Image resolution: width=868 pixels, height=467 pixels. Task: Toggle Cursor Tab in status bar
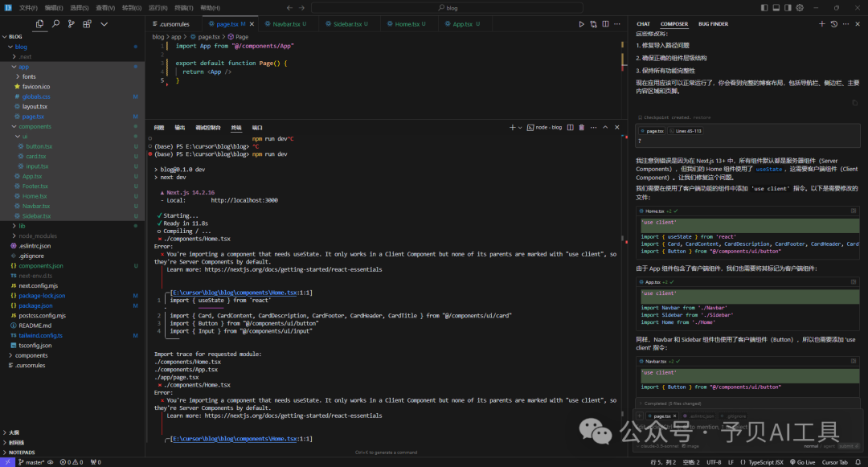[835, 462]
